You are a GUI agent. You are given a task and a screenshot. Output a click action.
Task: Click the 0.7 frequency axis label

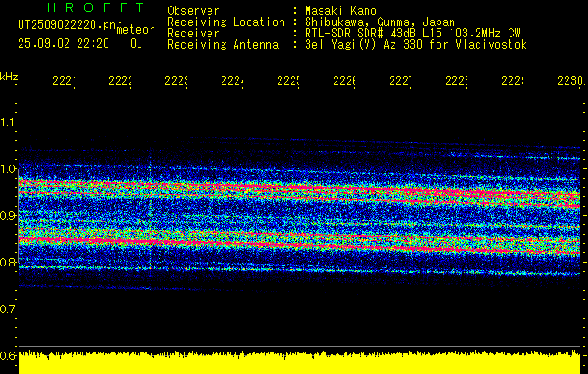point(7,309)
